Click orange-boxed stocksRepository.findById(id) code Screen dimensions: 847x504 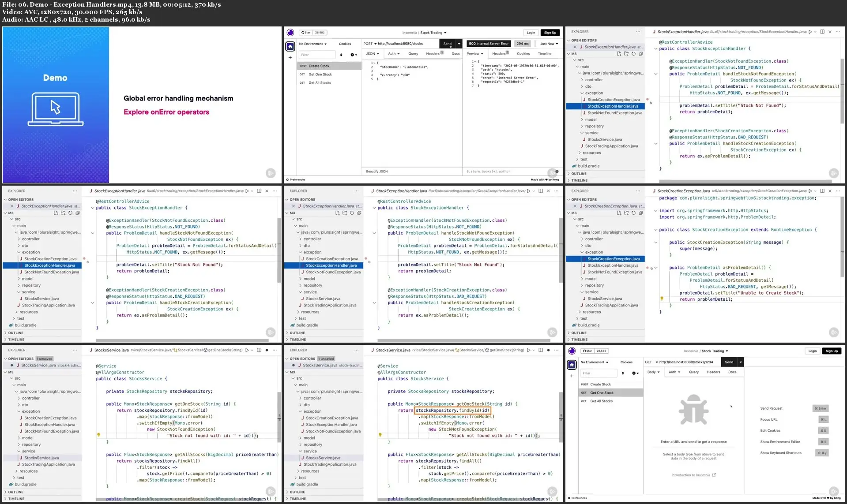pos(452,411)
